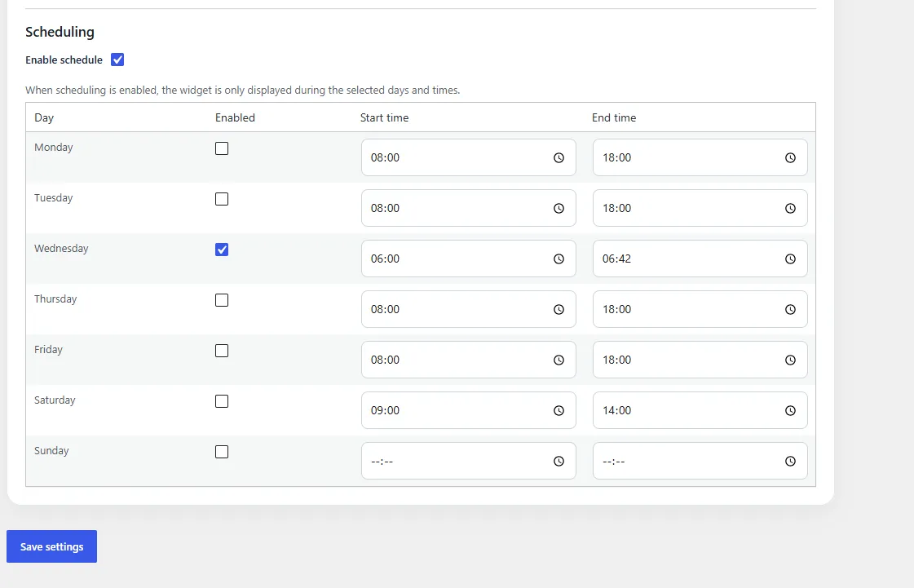
Task: Click the Enable schedule label
Action: pyautogui.click(x=64, y=60)
